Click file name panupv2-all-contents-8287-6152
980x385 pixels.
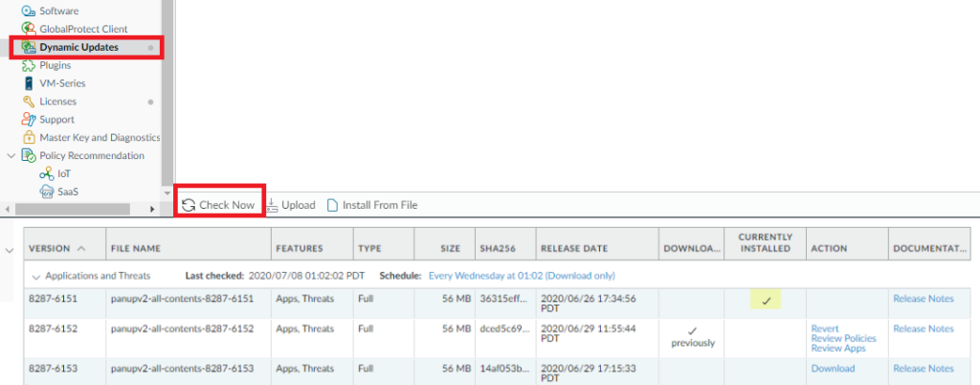[x=183, y=328]
